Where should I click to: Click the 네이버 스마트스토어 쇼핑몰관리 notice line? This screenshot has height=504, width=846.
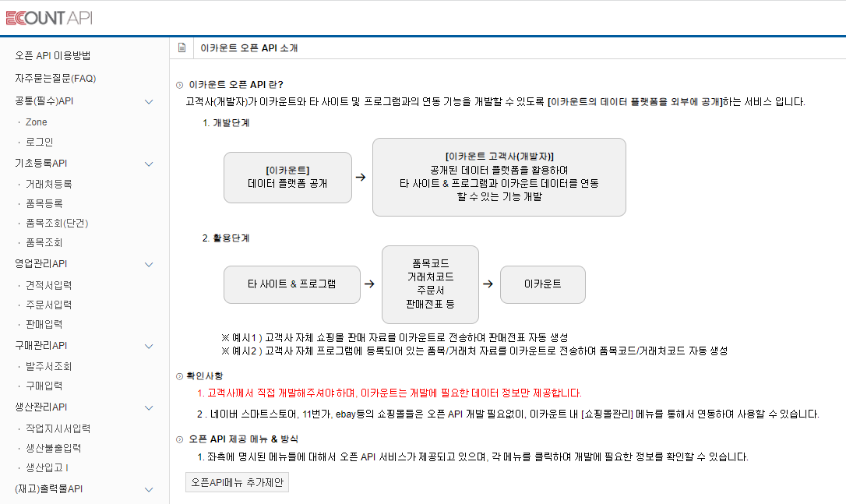(x=508, y=414)
